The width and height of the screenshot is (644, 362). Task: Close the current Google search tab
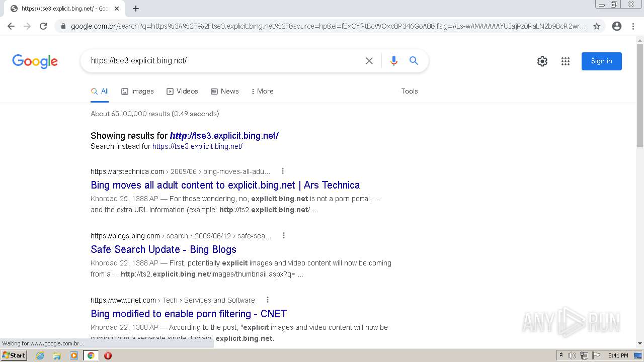117,9
